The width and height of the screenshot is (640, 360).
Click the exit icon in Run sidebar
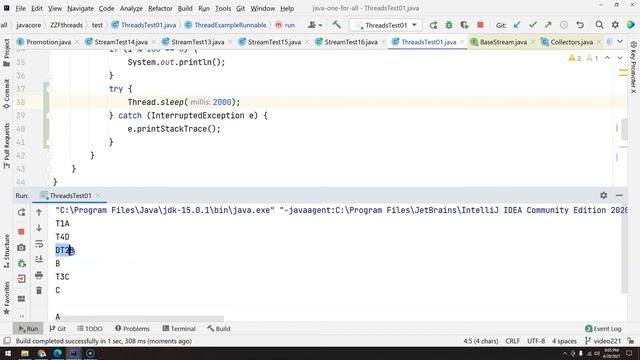tap(22, 279)
